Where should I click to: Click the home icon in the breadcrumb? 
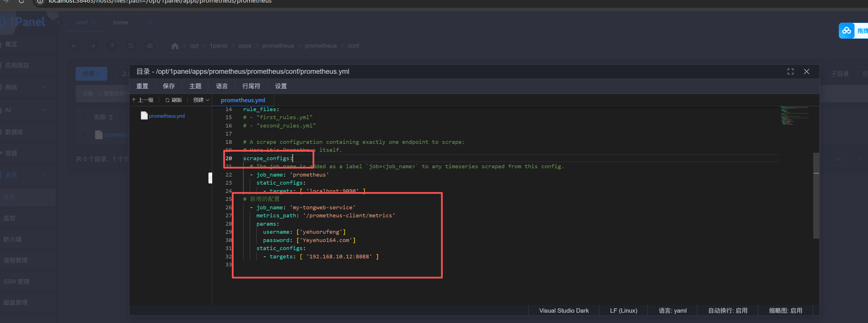coord(175,46)
